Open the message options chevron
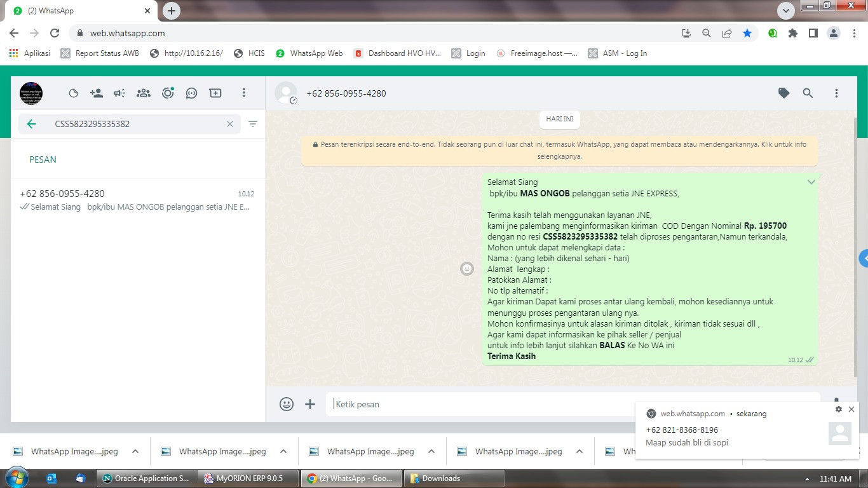This screenshot has height=488, width=868. (811, 182)
